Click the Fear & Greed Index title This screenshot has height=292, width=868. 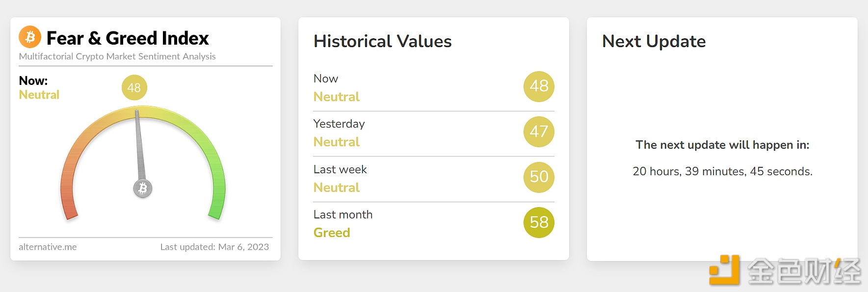pyautogui.click(x=128, y=38)
